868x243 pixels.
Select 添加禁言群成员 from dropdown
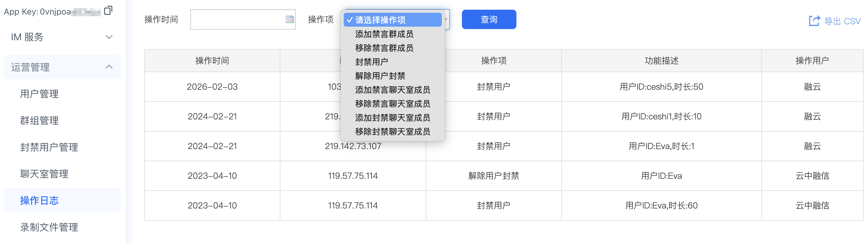[384, 34]
